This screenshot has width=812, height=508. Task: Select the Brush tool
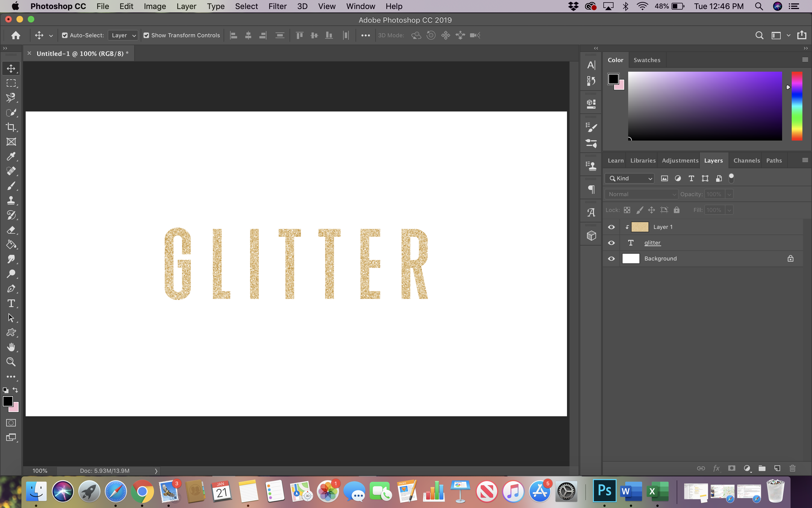(11, 186)
